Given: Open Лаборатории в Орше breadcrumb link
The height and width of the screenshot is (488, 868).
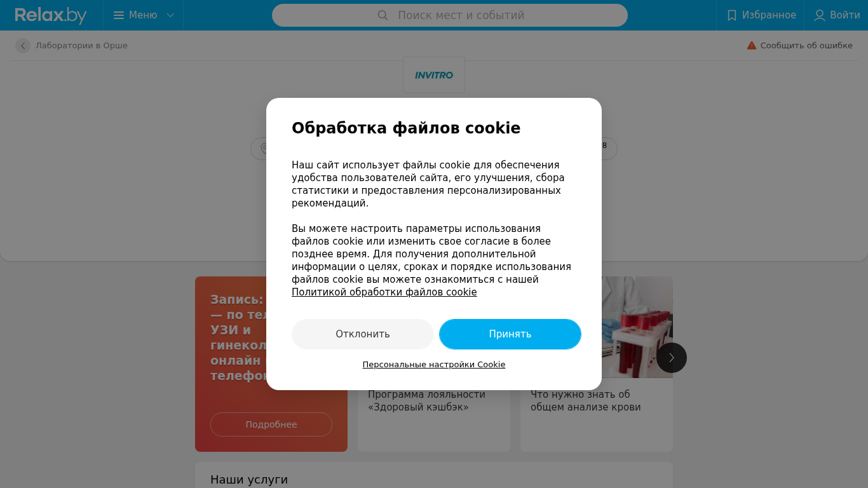Looking at the screenshot, I should [81, 46].
